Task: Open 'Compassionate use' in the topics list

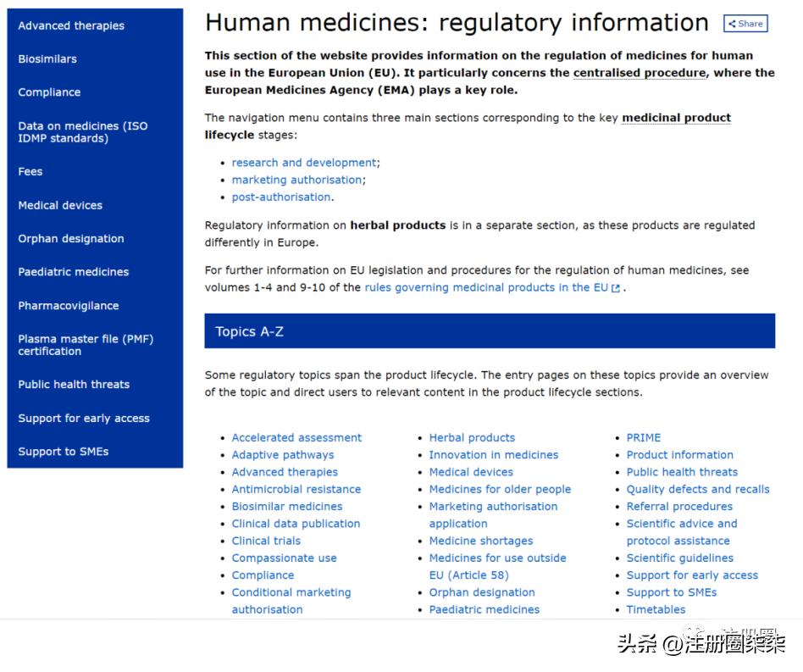Action: 284,558
